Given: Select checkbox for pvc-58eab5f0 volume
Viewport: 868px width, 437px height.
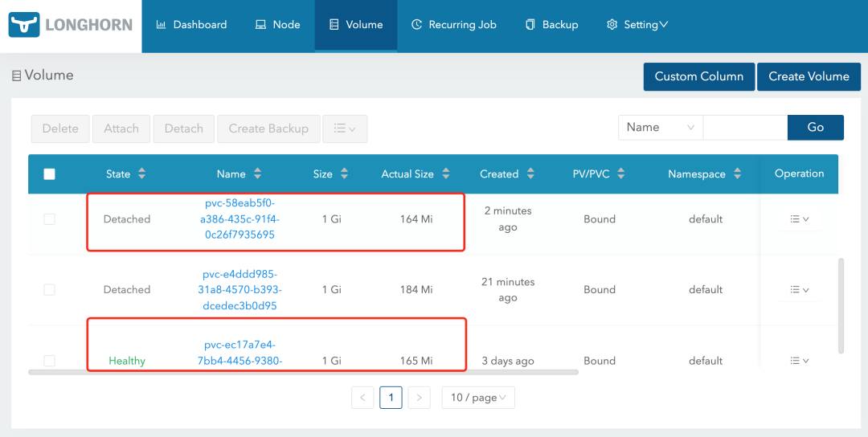Looking at the screenshot, I should tap(50, 219).
